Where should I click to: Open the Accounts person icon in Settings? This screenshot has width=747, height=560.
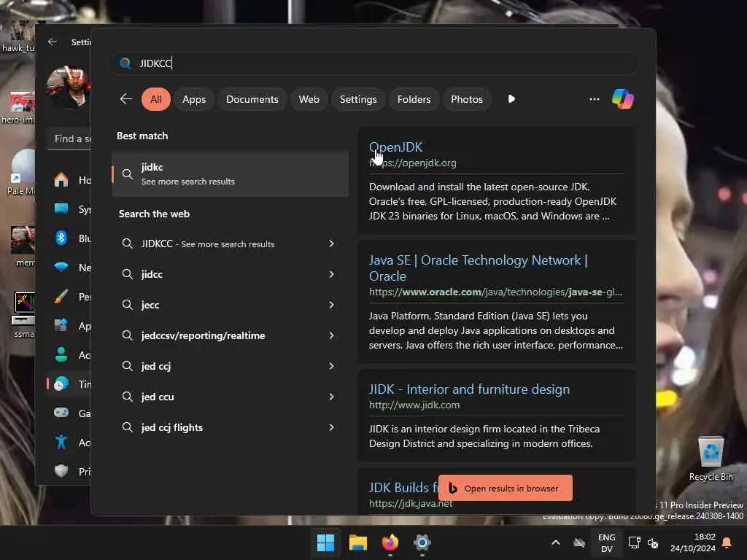tap(61, 355)
